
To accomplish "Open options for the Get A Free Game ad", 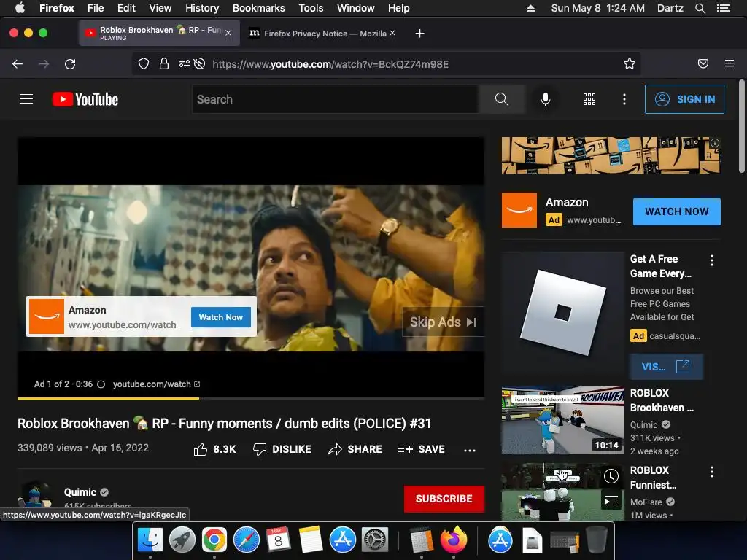I will (x=712, y=260).
